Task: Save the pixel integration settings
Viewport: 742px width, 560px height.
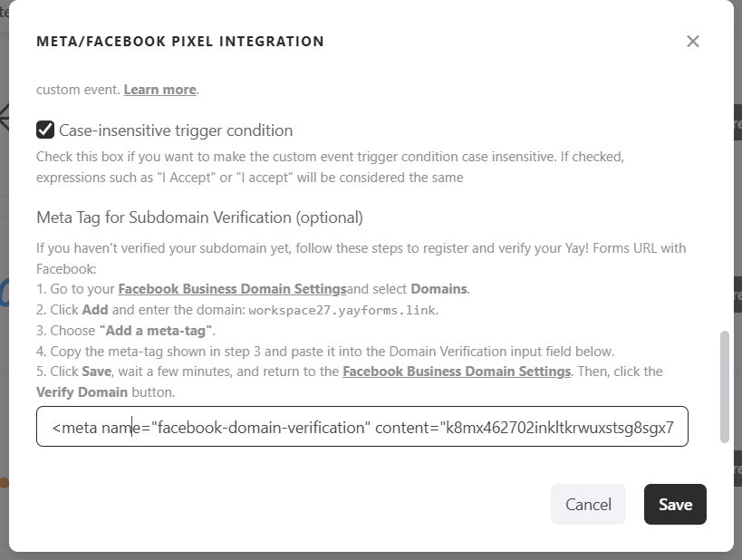Action: click(x=675, y=505)
